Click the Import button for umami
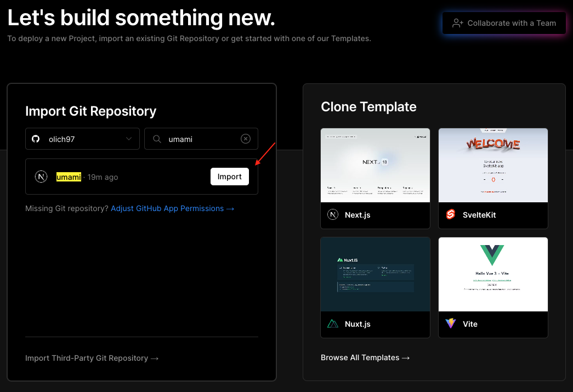Image resolution: width=573 pixels, height=392 pixels. (x=230, y=177)
